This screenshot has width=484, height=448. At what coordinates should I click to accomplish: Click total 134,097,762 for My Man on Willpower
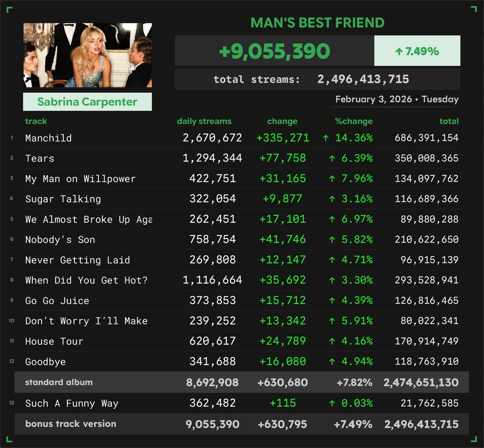427,178
